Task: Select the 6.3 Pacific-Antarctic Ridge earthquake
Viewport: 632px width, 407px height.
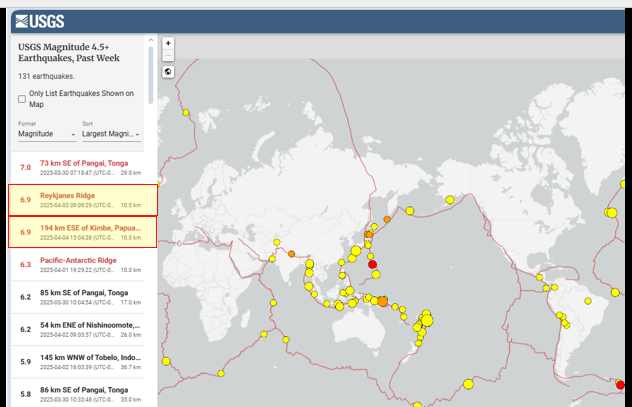Action: (77, 264)
